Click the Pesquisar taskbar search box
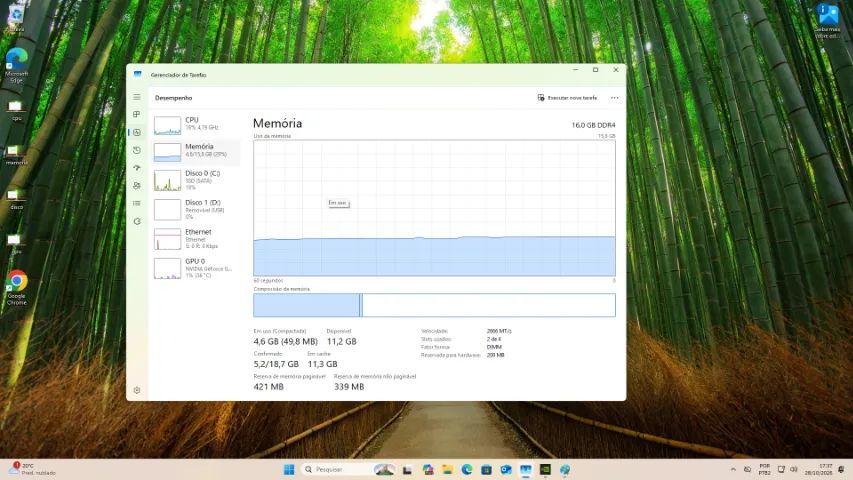This screenshot has height=480, width=853. coord(349,469)
